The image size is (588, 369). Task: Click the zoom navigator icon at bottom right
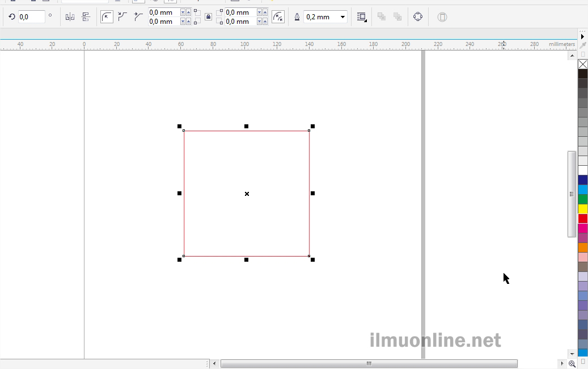pos(572,364)
